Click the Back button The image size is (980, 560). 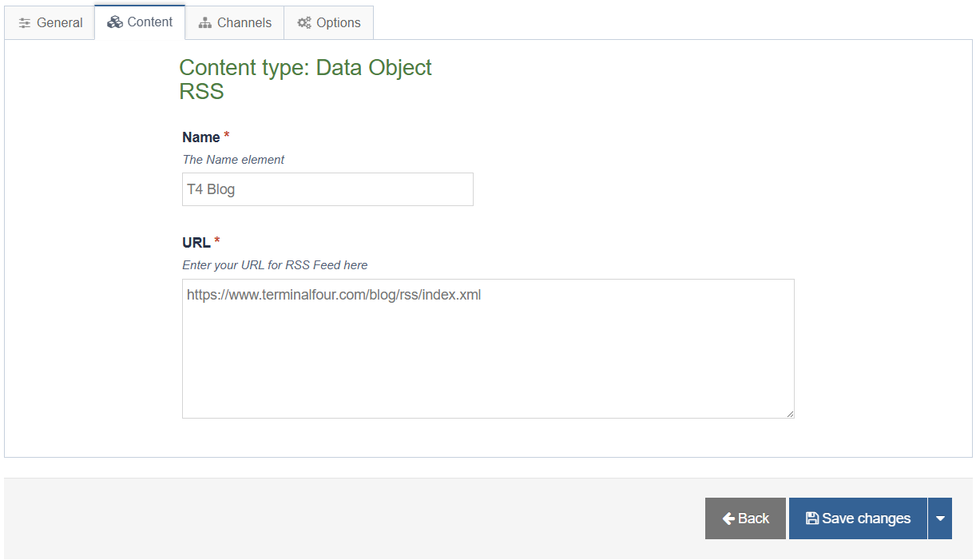point(745,518)
